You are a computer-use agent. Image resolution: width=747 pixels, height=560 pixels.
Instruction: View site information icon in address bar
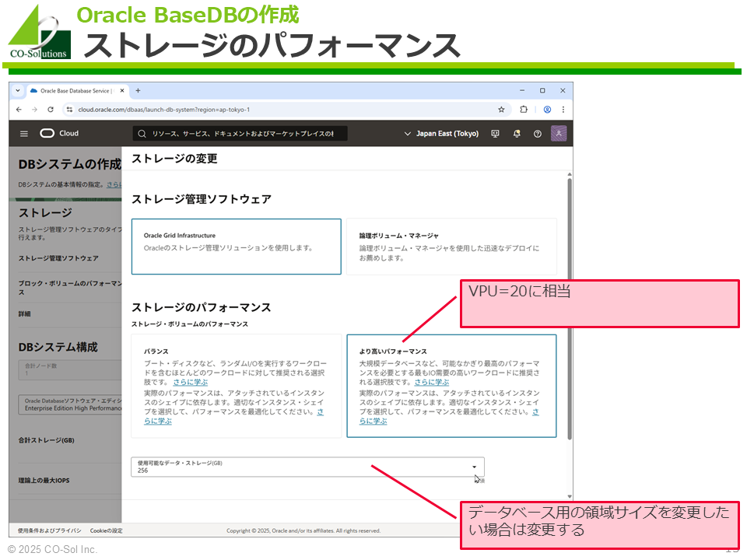69,110
